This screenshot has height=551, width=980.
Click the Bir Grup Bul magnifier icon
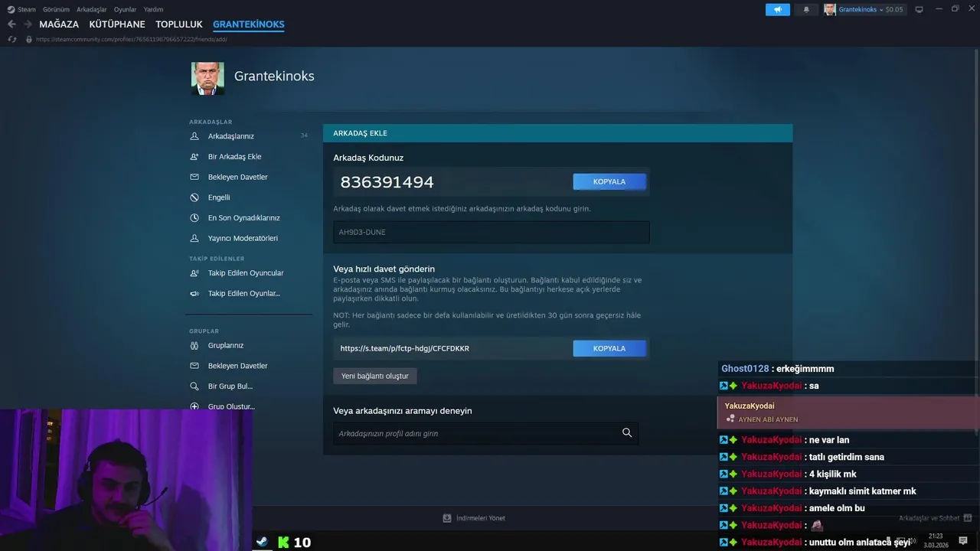tap(194, 386)
